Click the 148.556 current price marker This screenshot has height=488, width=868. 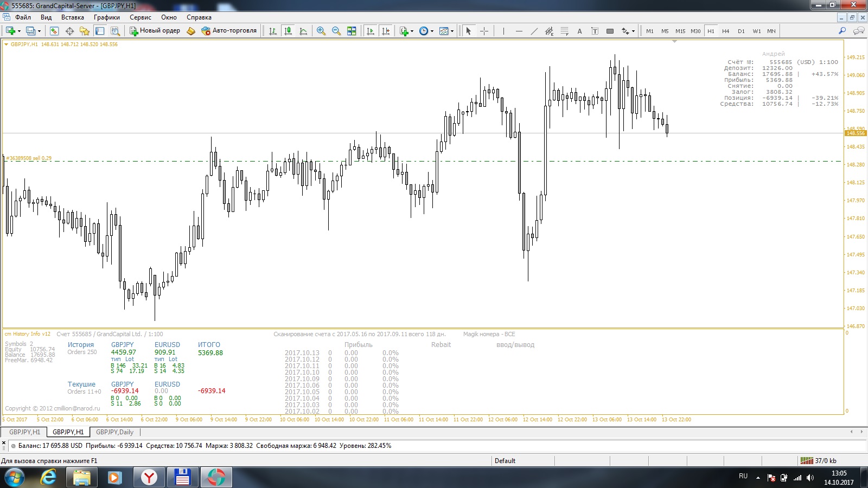pyautogui.click(x=856, y=133)
